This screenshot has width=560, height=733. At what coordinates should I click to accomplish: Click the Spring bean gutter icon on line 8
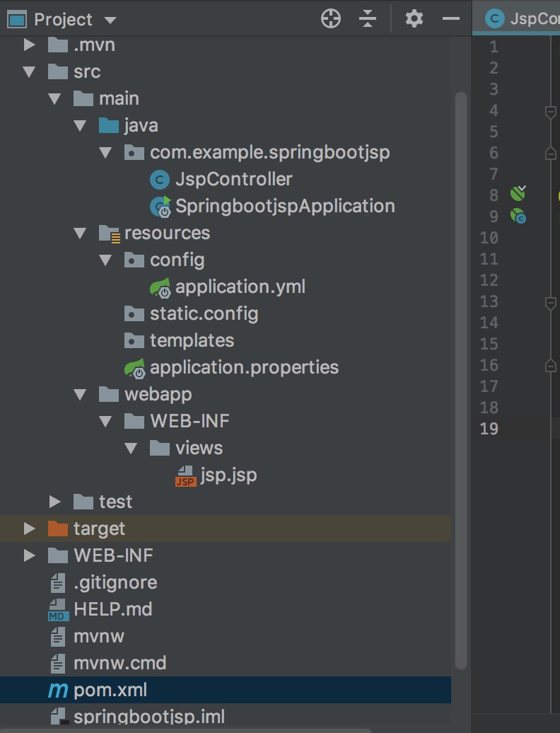coord(518,194)
